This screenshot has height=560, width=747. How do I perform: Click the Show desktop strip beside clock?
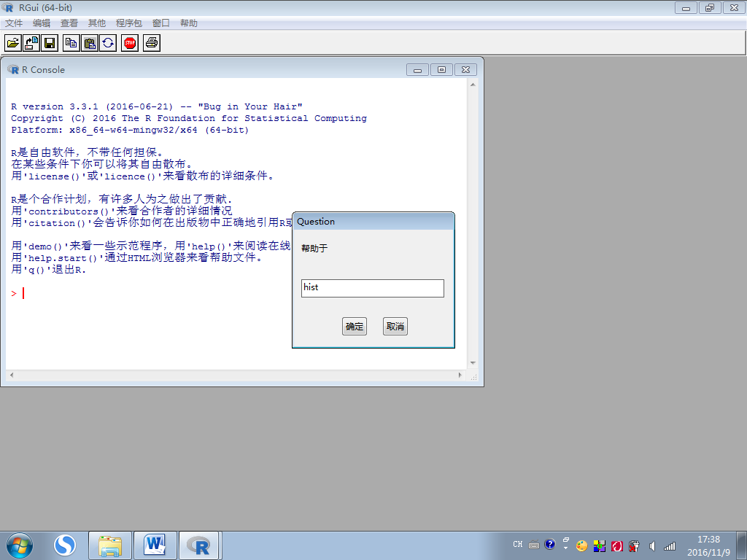(x=741, y=545)
